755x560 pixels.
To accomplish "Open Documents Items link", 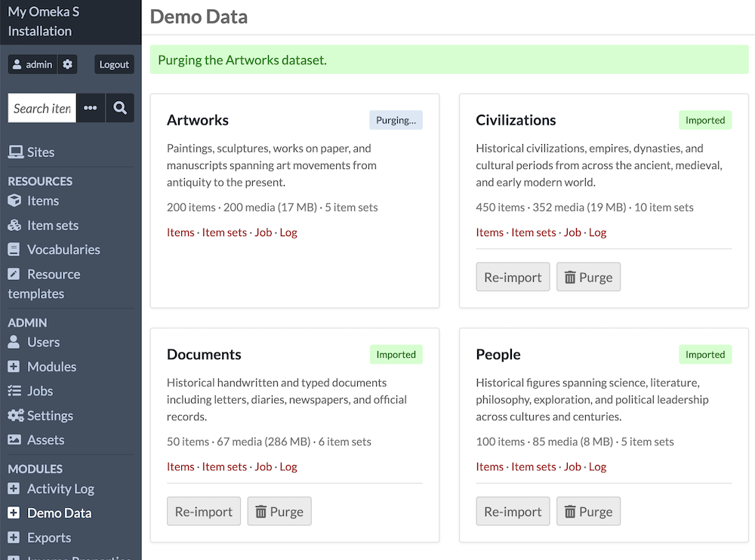I will [x=180, y=466].
